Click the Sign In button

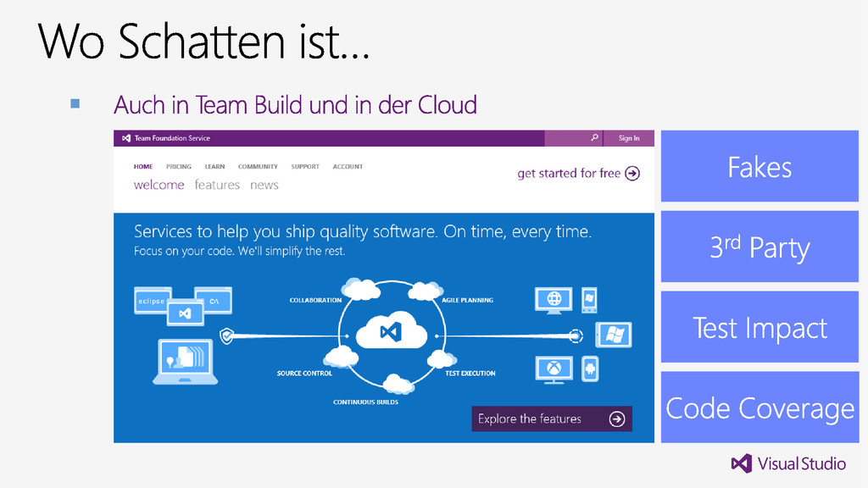pyautogui.click(x=629, y=138)
